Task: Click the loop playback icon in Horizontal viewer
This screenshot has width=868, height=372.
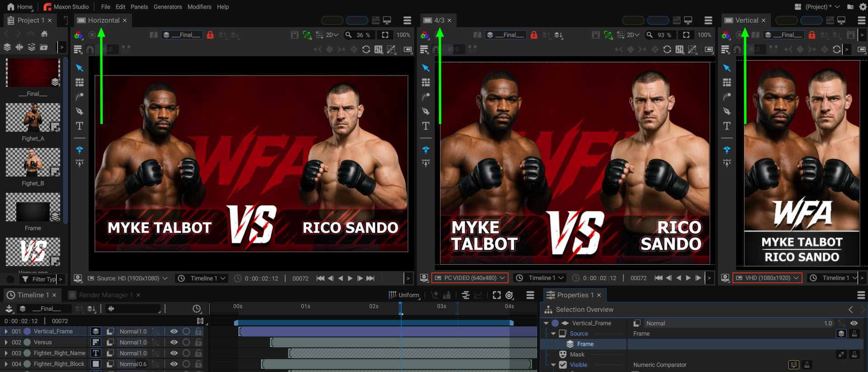Action: 366,49
